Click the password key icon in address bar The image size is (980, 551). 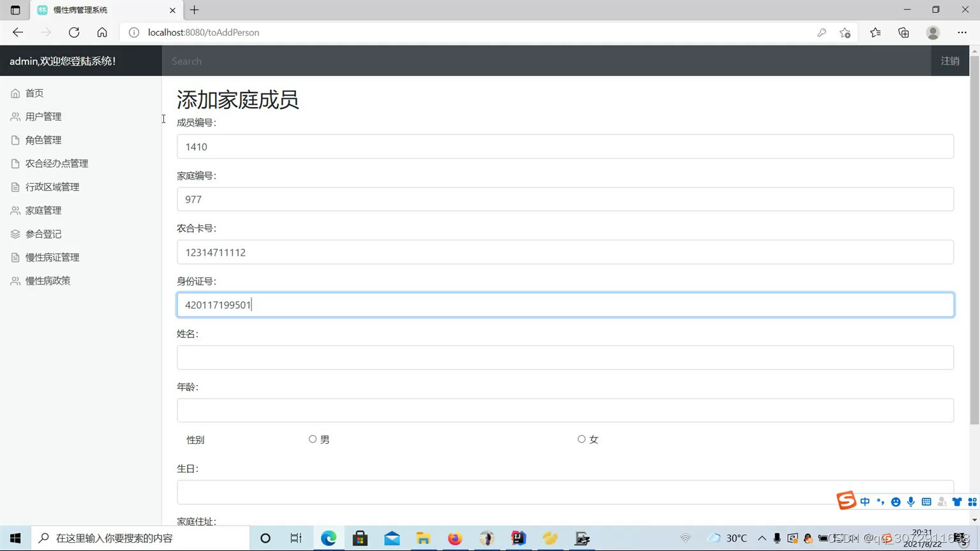pyautogui.click(x=822, y=33)
